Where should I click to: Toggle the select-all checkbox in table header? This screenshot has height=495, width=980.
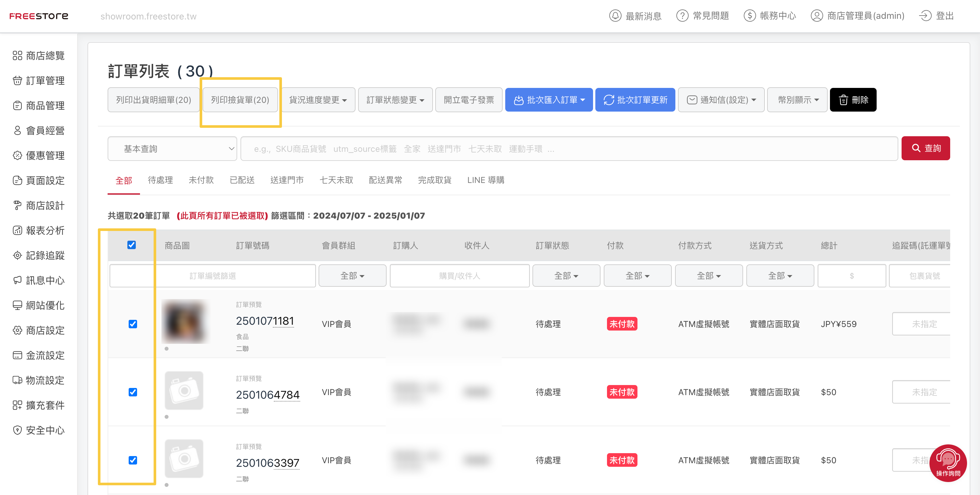coord(132,245)
